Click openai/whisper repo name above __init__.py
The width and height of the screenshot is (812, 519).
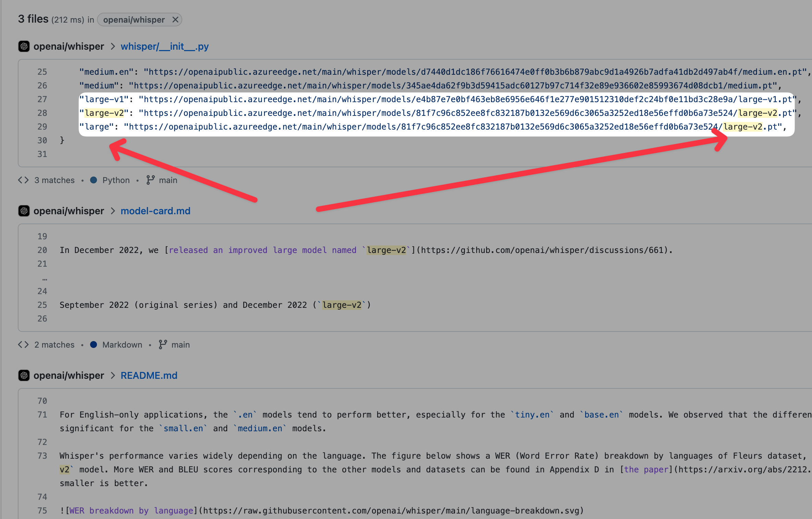coord(69,46)
